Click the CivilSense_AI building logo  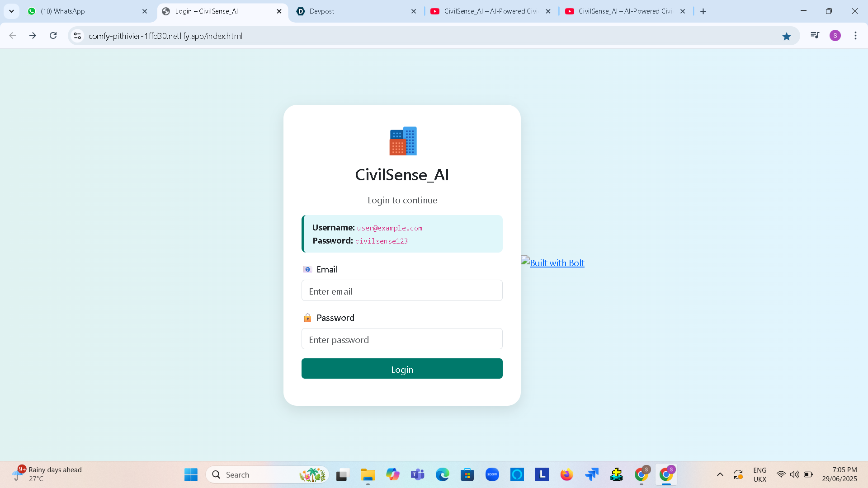[402, 141]
